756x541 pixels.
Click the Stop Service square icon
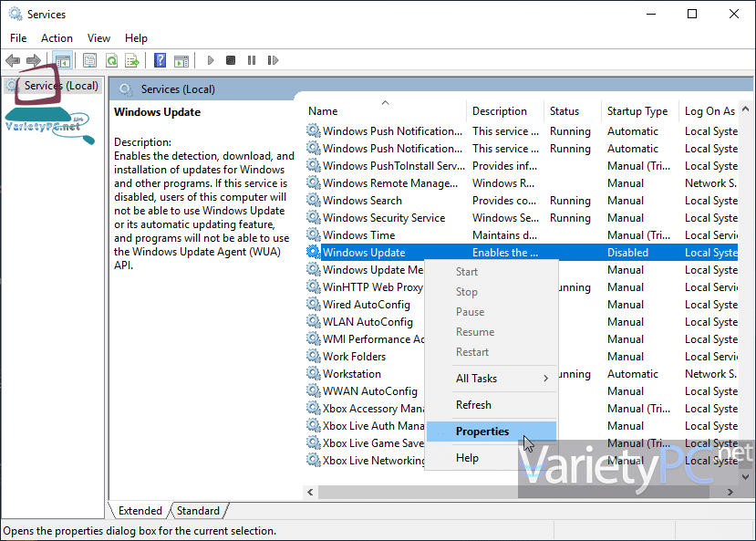coord(231,60)
